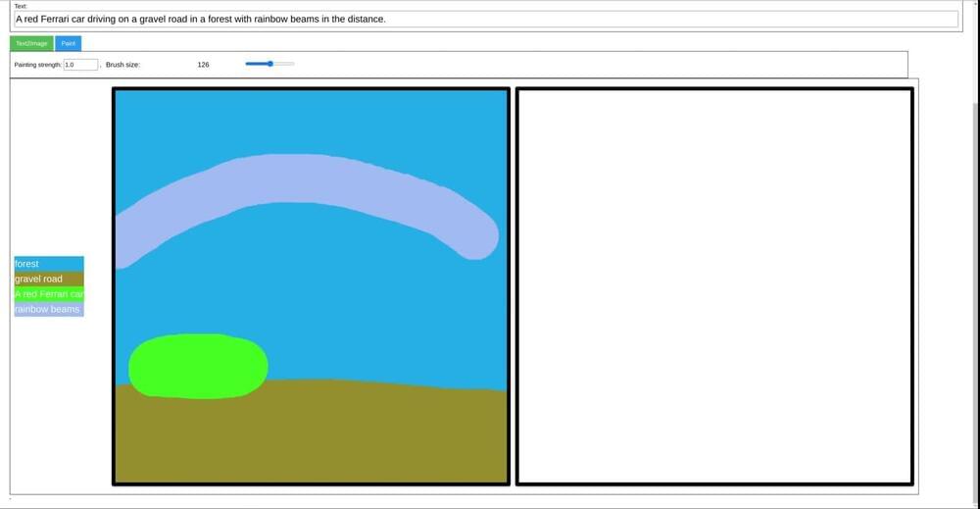Click the green car blob on the canvas
Image resolution: width=980 pixels, height=509 pixels.
tap(198, 366)
